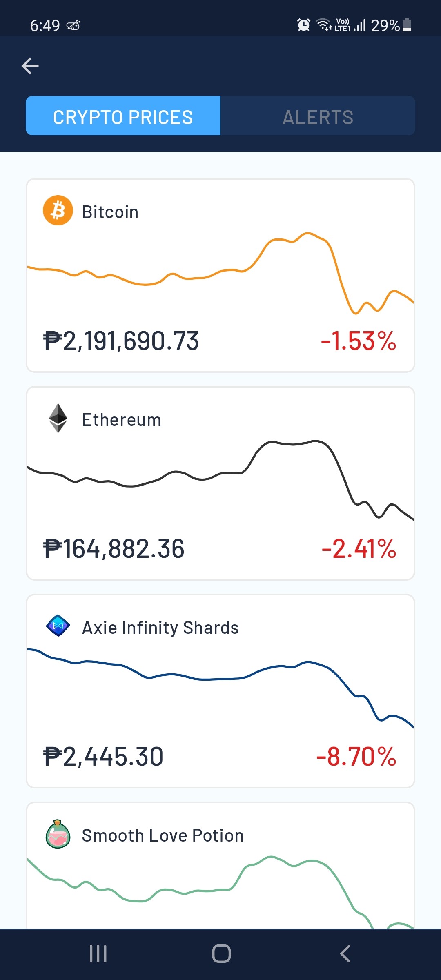Tap the Android recent apps icon
This screenshot has height=980, width=441.
click(98, 954)
